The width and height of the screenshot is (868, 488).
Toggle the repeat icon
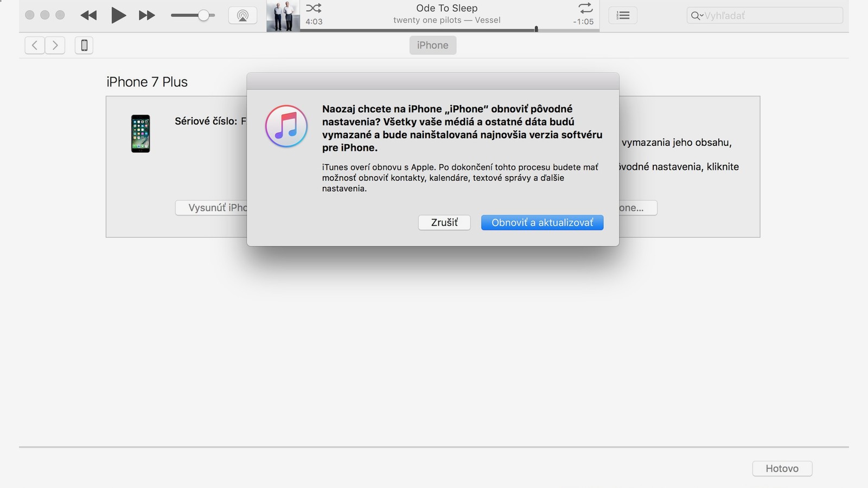point(585,8)
